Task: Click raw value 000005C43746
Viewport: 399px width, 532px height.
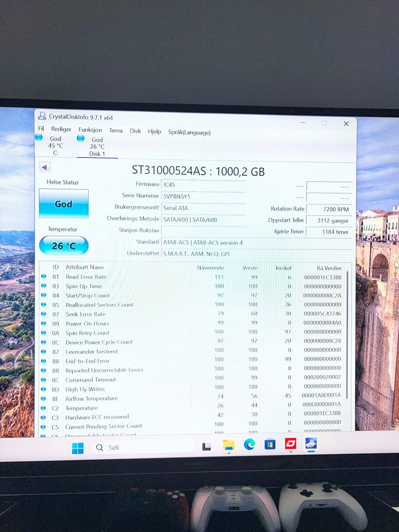Action: tap(323, 314)
